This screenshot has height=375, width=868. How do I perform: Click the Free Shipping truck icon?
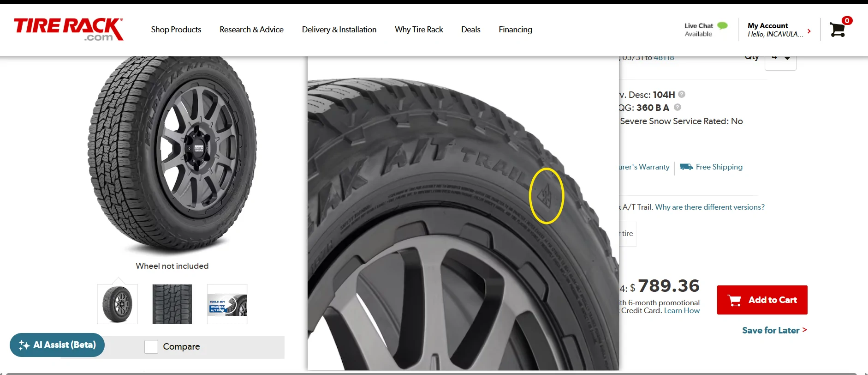click(686, 167)
